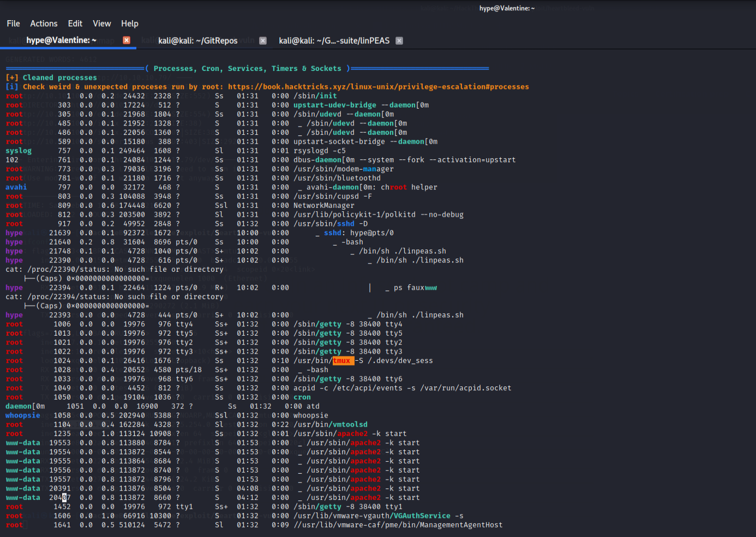The height and width of the screenshot is (537, 756).
Task: Open the Edit menu
Action: (75, 23)
